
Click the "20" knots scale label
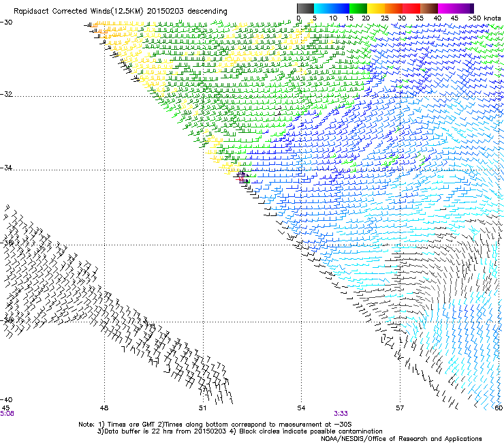pos(366,18)
